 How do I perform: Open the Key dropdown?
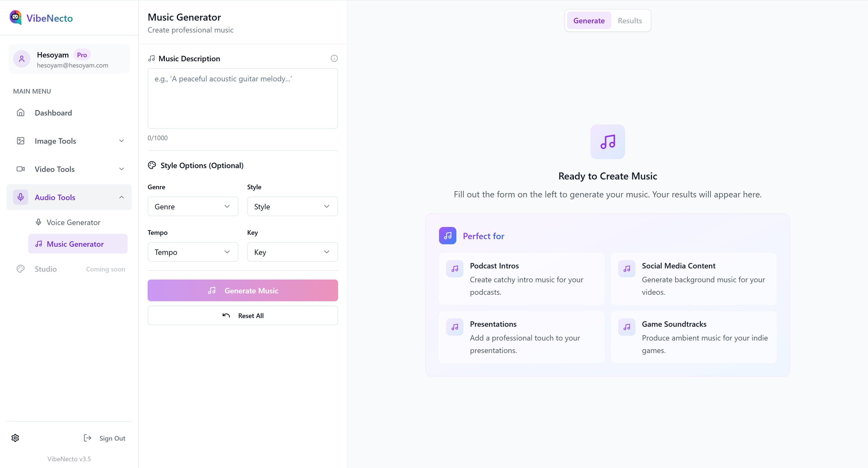[292, 252]
